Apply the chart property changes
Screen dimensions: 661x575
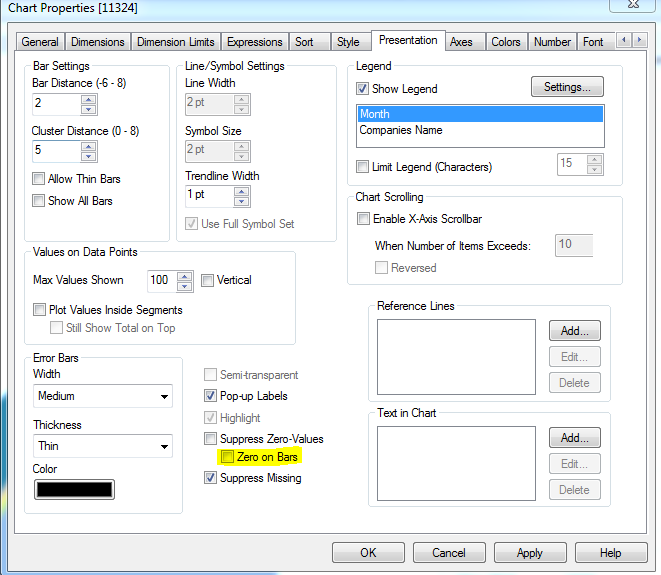[530, 553]
